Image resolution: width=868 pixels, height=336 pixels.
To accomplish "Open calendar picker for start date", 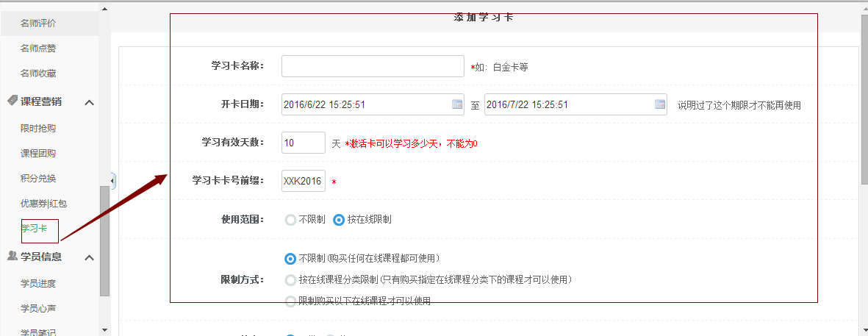I will [457, 104].
